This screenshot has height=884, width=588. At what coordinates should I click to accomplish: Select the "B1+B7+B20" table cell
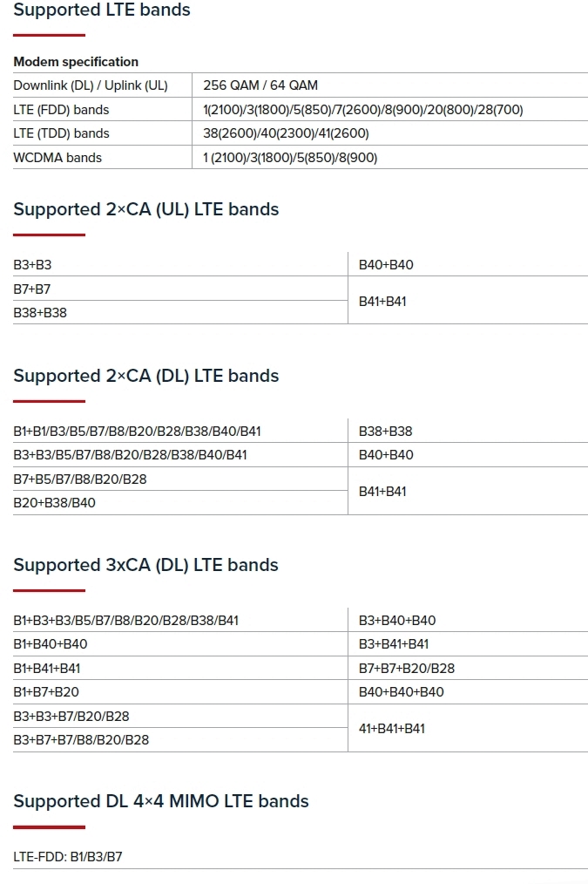[46, 692]
